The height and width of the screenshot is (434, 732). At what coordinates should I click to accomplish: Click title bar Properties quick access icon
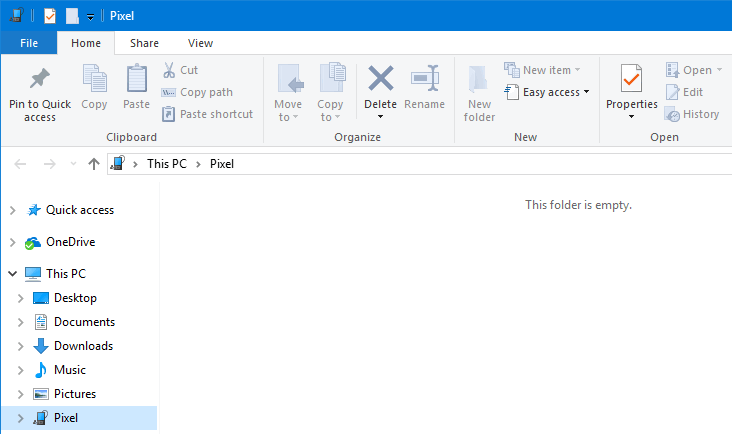50,16
